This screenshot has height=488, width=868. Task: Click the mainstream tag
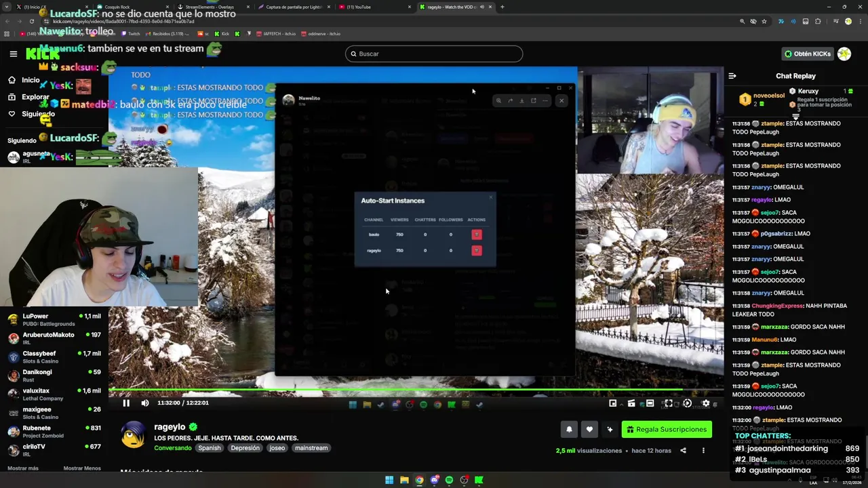pyautogui.click(x=311, y=448)
